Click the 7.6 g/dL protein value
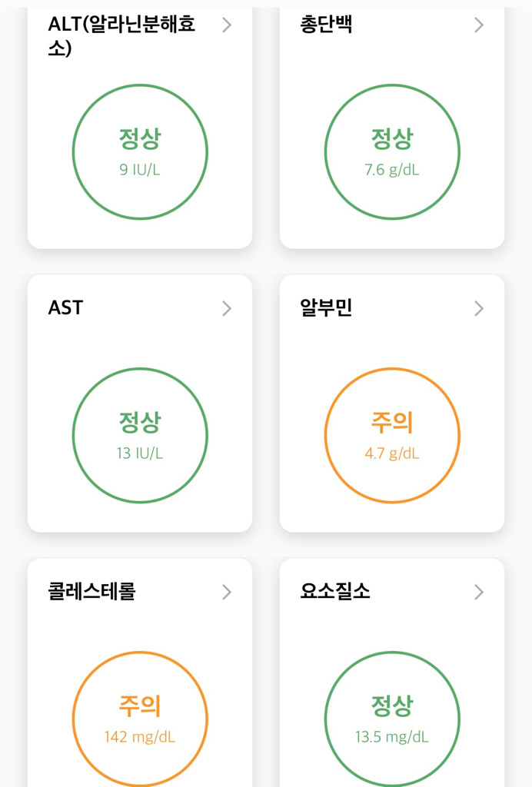 392,170
